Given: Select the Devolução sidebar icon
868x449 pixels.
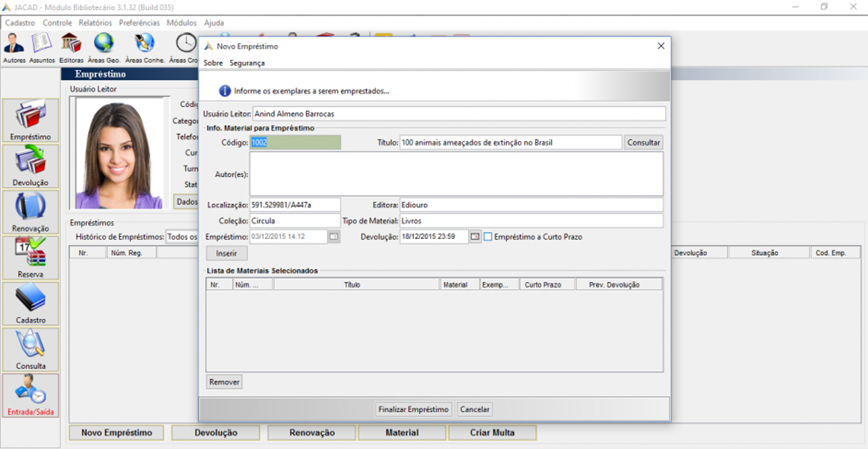Looking at the screenshot, I should pyautogui.click(x=30, y=166).
